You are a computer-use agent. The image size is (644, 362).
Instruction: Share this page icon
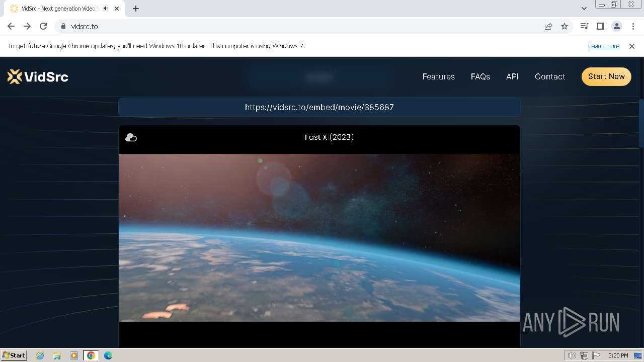click(548, 26)
